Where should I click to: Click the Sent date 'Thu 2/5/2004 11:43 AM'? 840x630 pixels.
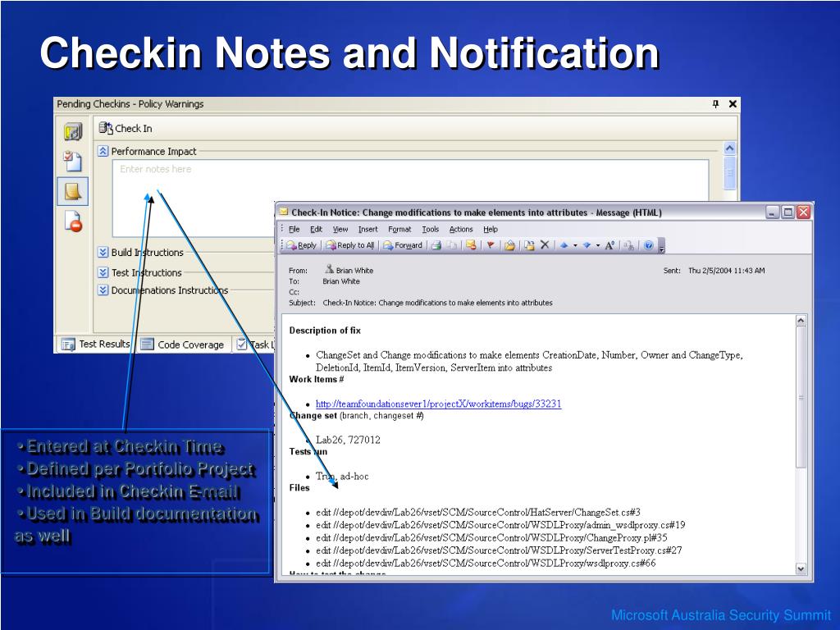click(x=727, y=271)
